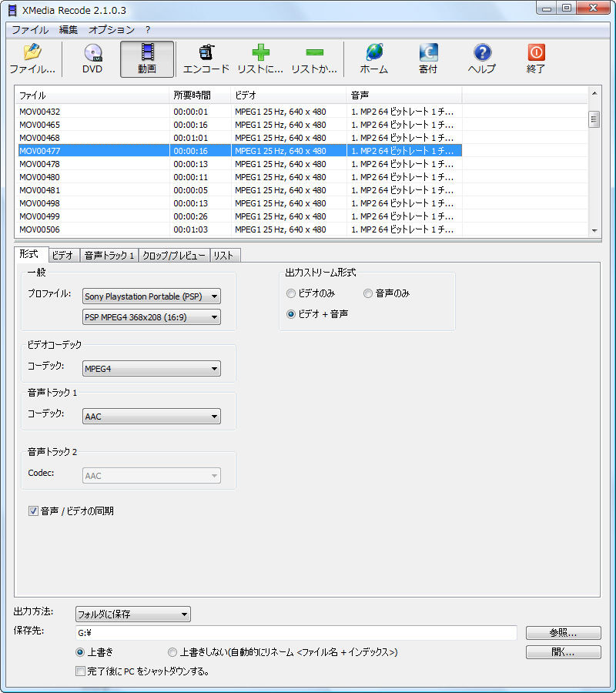The image size is (616, 693).
Task: Click the 開く button
Action: click(x=563, y=652)
